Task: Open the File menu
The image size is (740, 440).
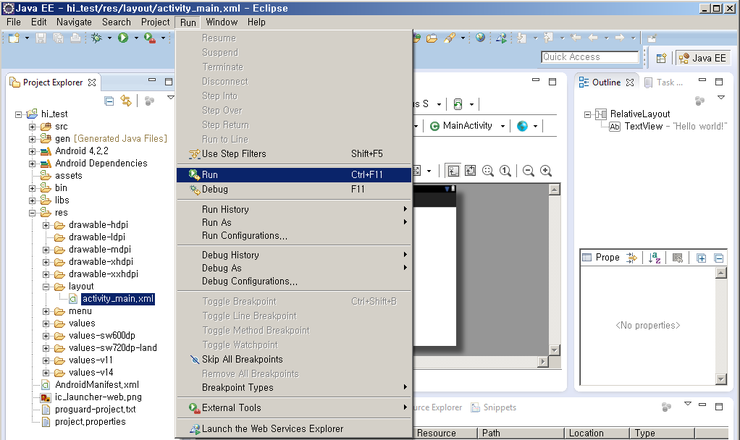Action: click(13, 22)
